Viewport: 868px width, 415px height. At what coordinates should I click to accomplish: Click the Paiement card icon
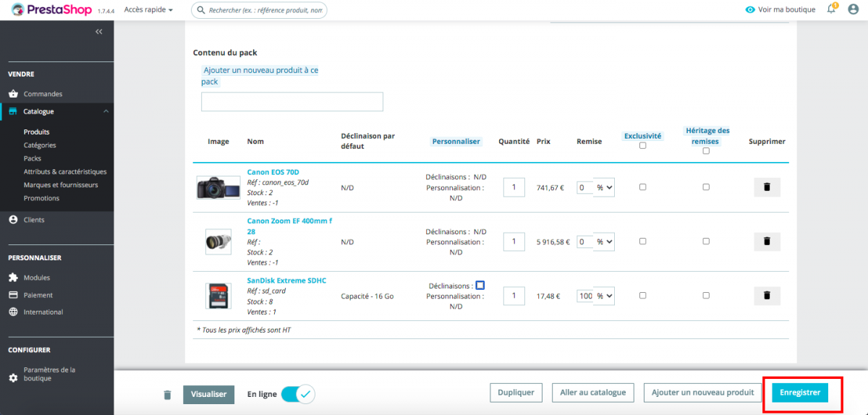pos(13,295)
